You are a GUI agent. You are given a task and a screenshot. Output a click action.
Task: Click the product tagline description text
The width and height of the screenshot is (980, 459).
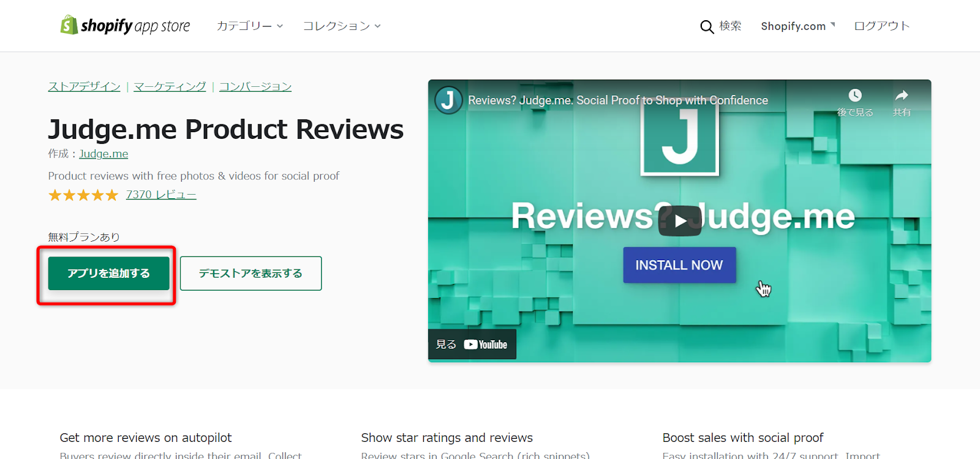point(194,176)
